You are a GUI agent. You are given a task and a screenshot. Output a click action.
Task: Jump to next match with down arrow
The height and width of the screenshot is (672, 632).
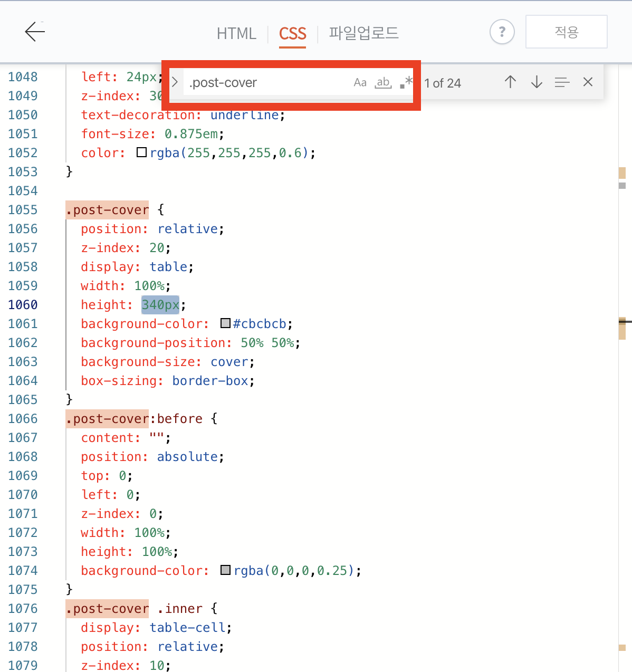(x=537, y=82)
